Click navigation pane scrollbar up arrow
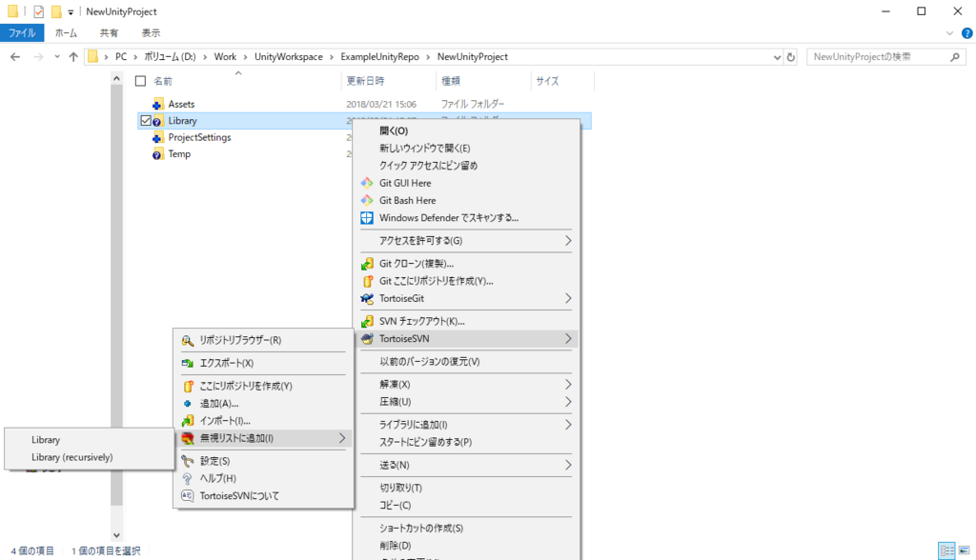Image resolution: width=976 pixels, height=560 pixels. [x=116, y=78]
